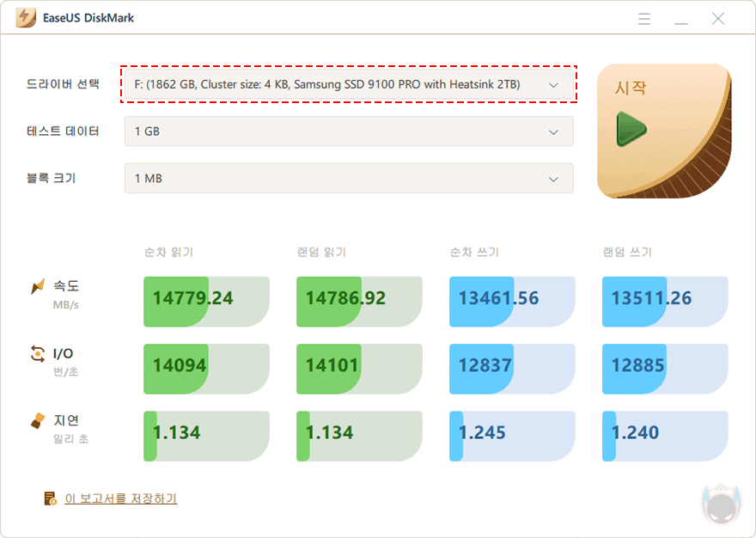Screen dimensions: 756x538
Task: Click the latency 지연 icon
Action: 38,421
